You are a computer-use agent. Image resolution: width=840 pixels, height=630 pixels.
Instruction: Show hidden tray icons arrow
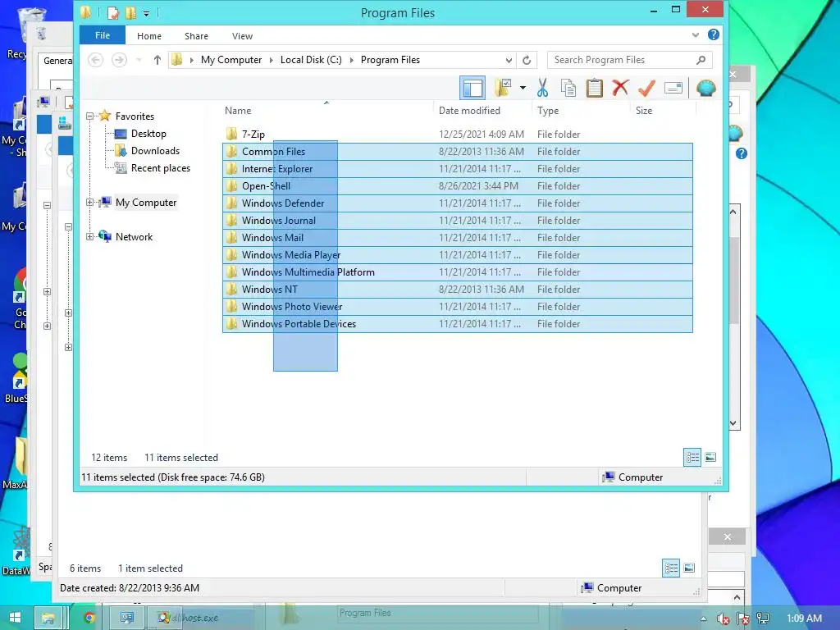point(703,619)
